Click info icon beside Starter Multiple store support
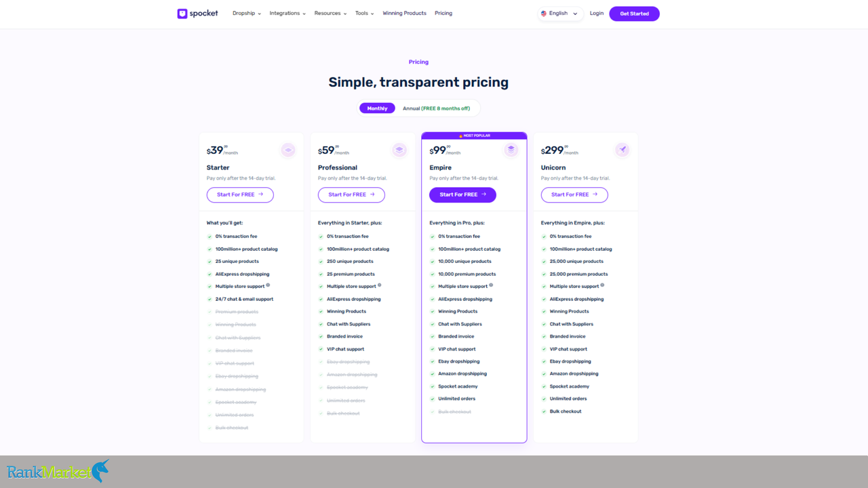 tap(268, 285)
